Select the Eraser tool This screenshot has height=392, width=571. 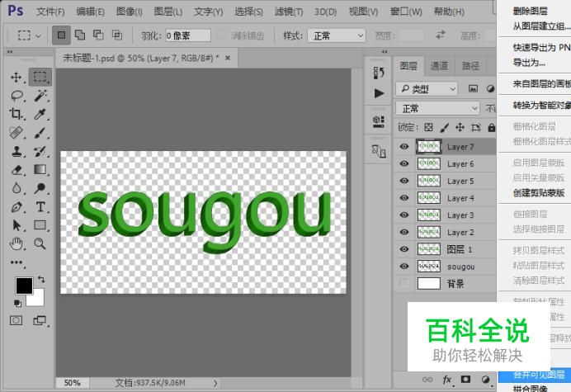click(16, 170)
